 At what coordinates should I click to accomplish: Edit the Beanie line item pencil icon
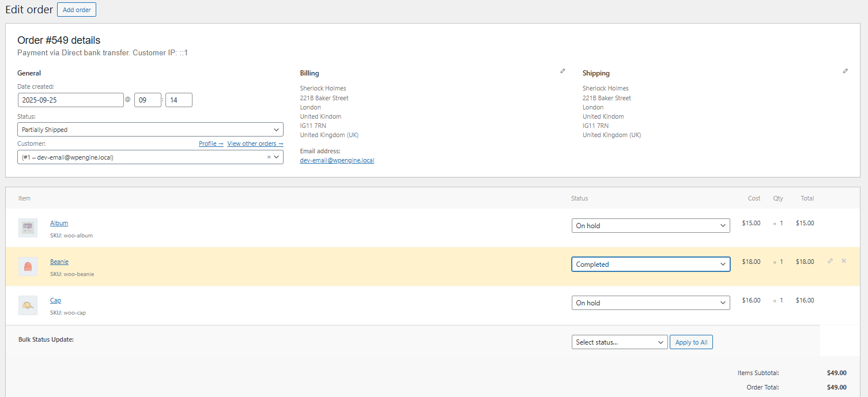click(830, 261)
